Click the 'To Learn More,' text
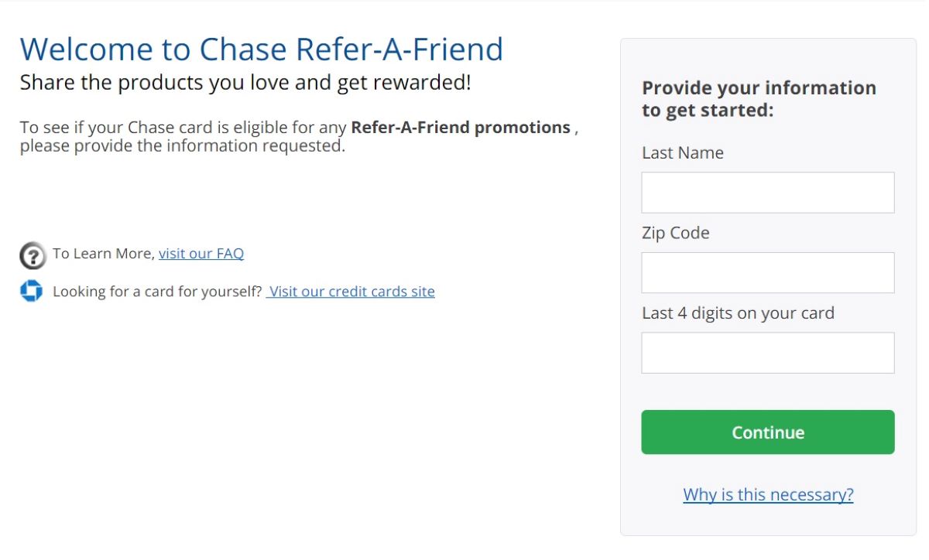Image resolution: width=929 pixels, height=560 pixels. click(x=104, y=253)
